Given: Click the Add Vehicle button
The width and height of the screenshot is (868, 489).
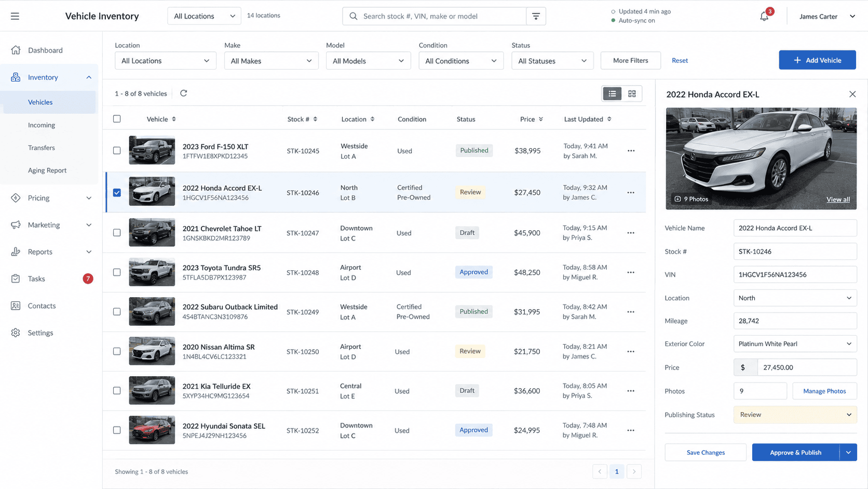Looking at the screenshot, I should [817, 60].
